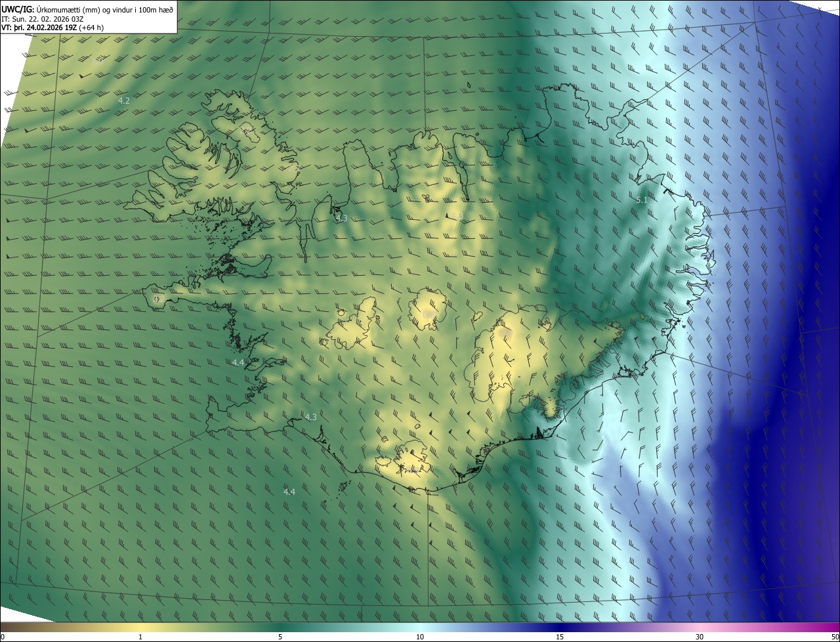Viewport: 840px width, 642px height.
Task: Click the '30' tick on the color scale
Action: pos(700,637)
